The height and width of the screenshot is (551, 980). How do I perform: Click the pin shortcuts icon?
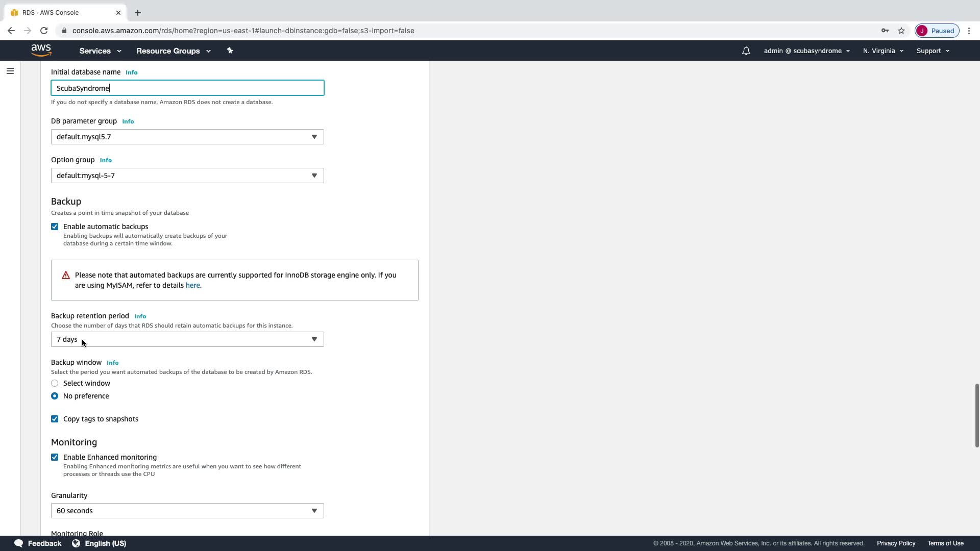click(230, 51)
